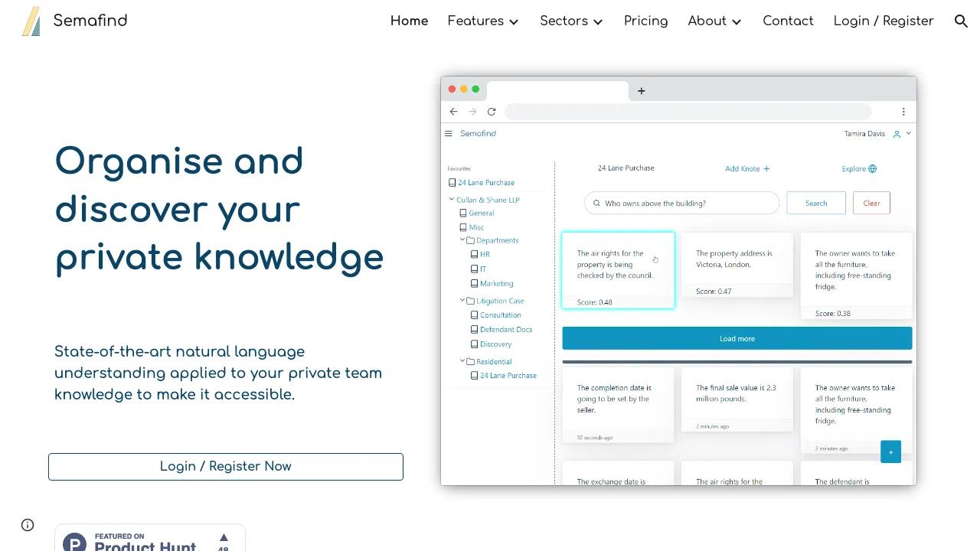Open the demo browser's three-dot menu
The width and height of the screenshot is (980, 551).
pos(903,112)
